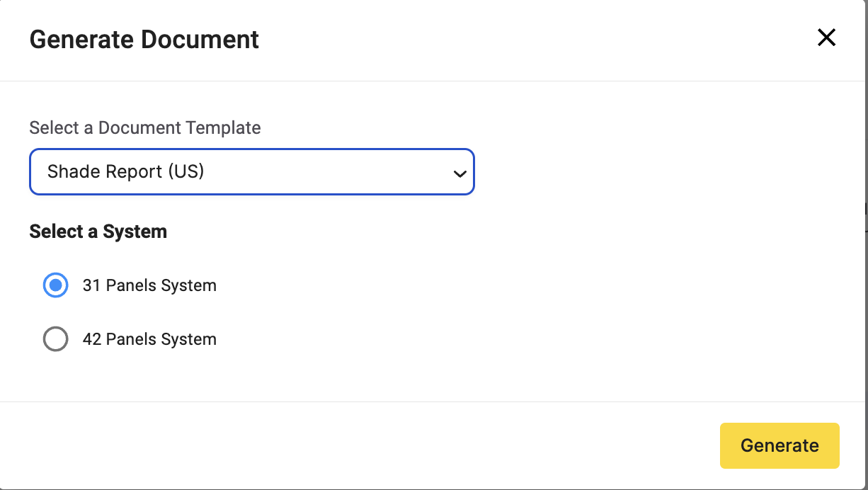Image resolution: width=868 pixels, height=490 pixels.
Task: Close the Generate Document dialog
Action: 826,38
